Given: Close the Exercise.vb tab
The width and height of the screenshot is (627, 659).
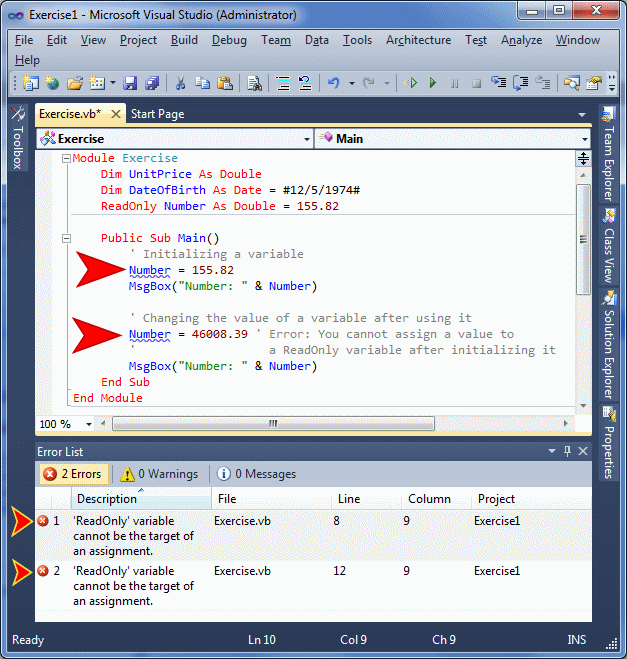Looking at the screenshot, I should click(x=116, y=114).
